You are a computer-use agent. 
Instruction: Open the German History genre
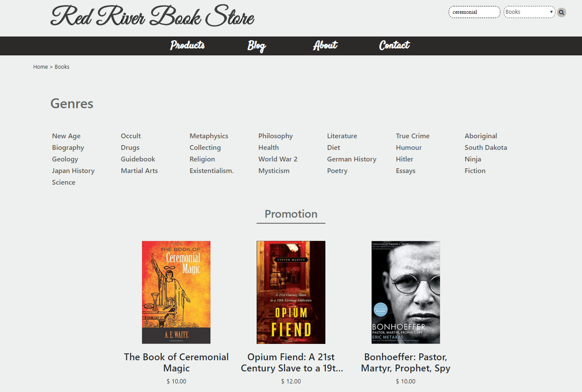point(352,159)
